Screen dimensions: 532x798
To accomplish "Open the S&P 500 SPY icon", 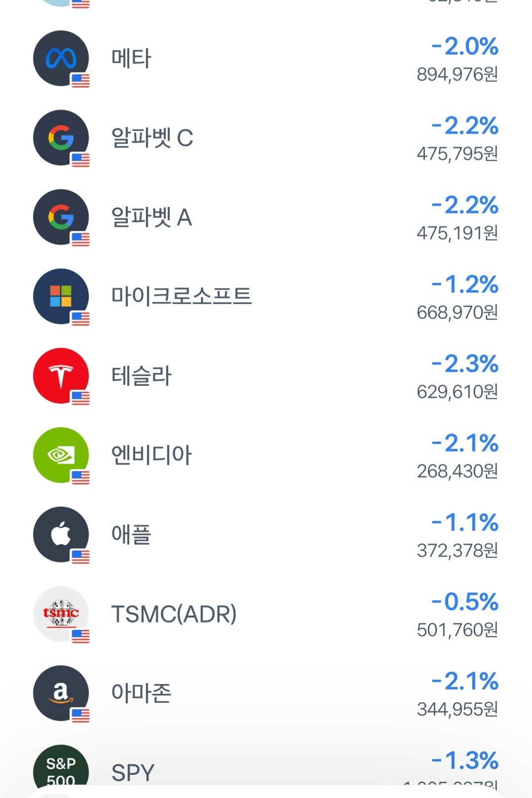I will (x=61, y=769).
